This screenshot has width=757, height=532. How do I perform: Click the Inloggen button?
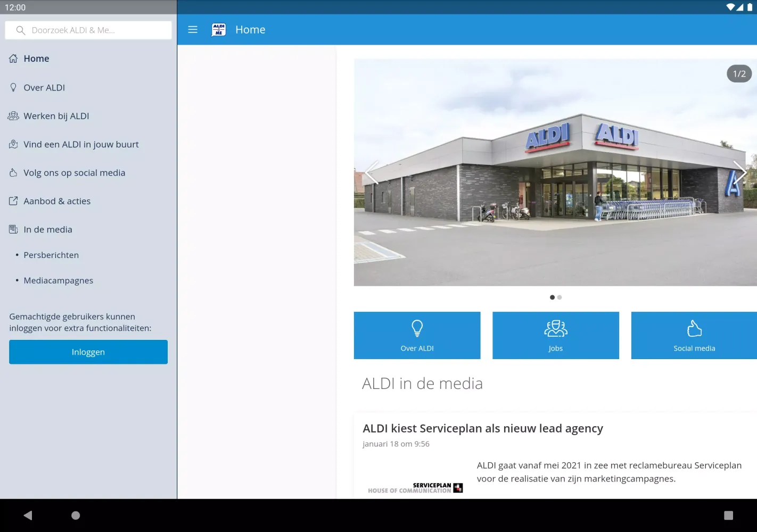click(88, 352)
